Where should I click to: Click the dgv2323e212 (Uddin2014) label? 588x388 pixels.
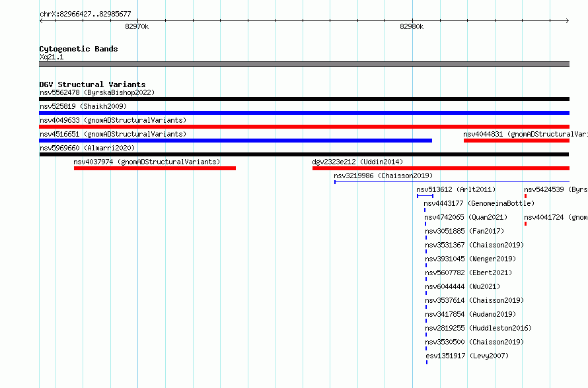click(x=357, y=162)
